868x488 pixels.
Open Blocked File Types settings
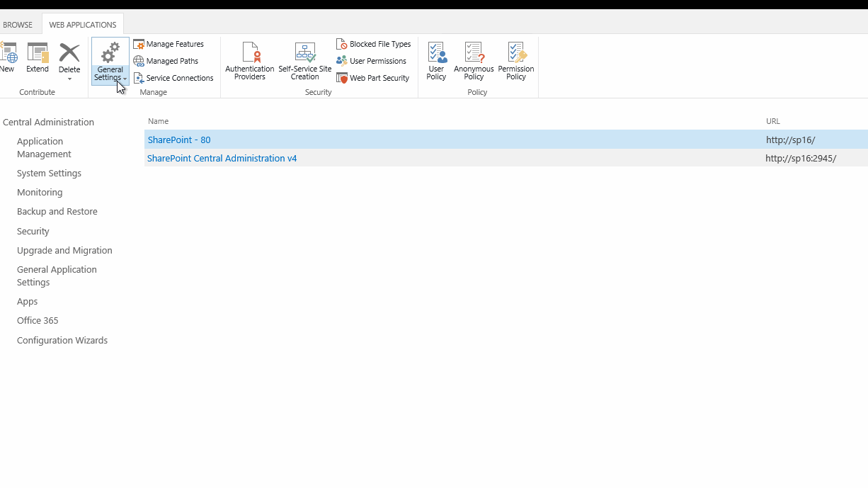point(373,43)
